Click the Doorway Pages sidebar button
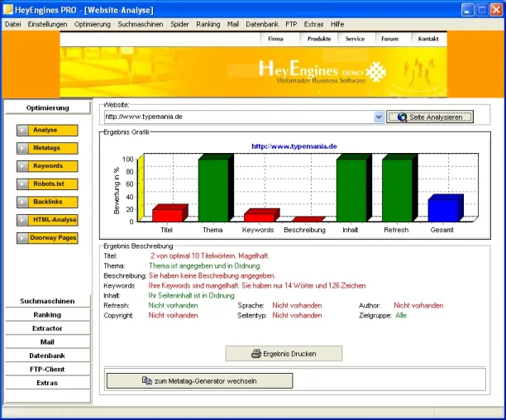Screen dimensions: 506x420 [x=47, y=238]
